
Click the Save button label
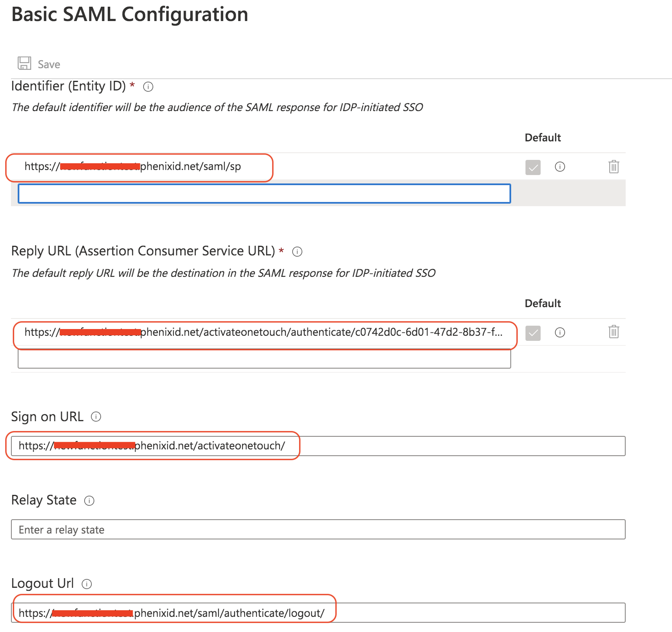49,64
